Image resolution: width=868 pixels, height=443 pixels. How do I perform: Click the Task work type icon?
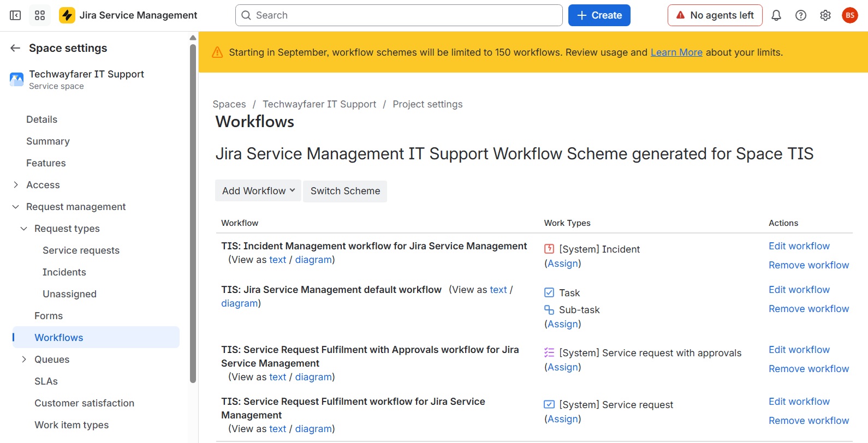click(x=549, y=293)
